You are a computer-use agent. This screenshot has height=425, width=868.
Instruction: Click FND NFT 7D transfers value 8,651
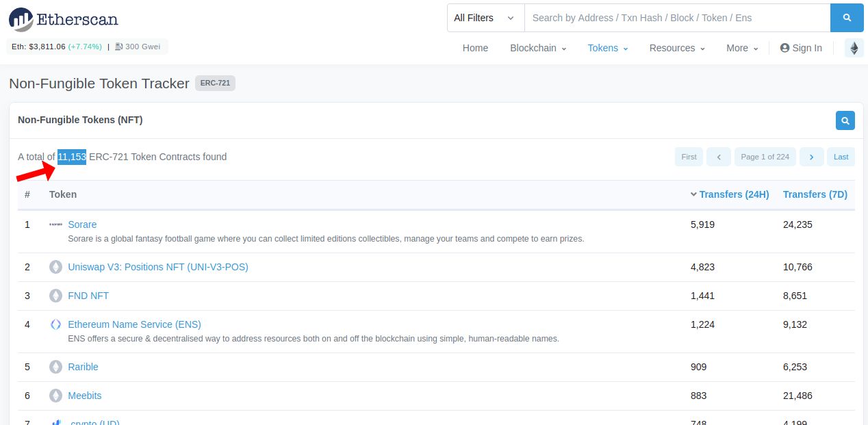795,296
